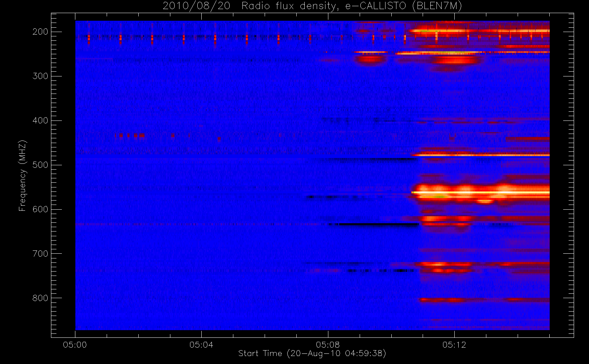Viewport: 589px width, 364px height.
Task: Click the Frequency (MHZ) y-axis label
Action: (23, 175)
